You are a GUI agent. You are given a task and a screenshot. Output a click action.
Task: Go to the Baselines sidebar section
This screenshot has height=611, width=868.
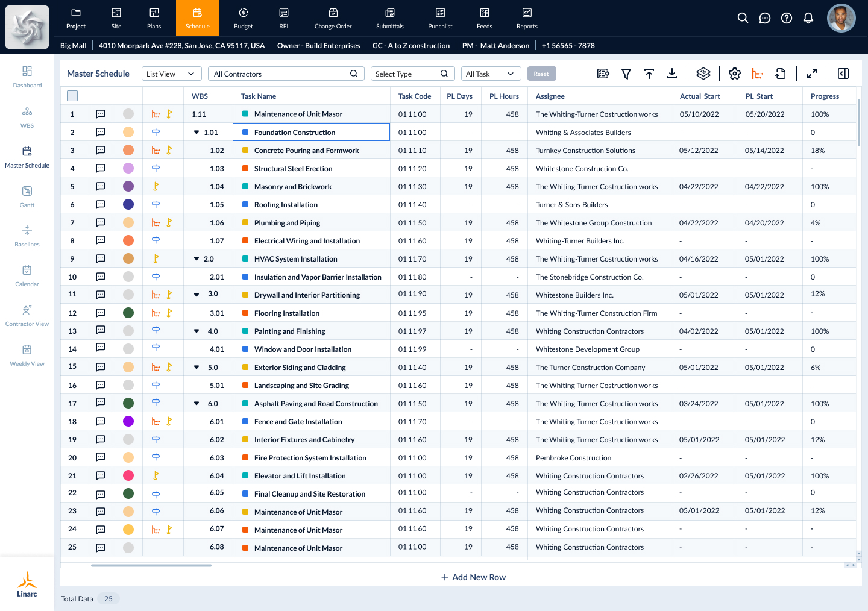point(27,235)
